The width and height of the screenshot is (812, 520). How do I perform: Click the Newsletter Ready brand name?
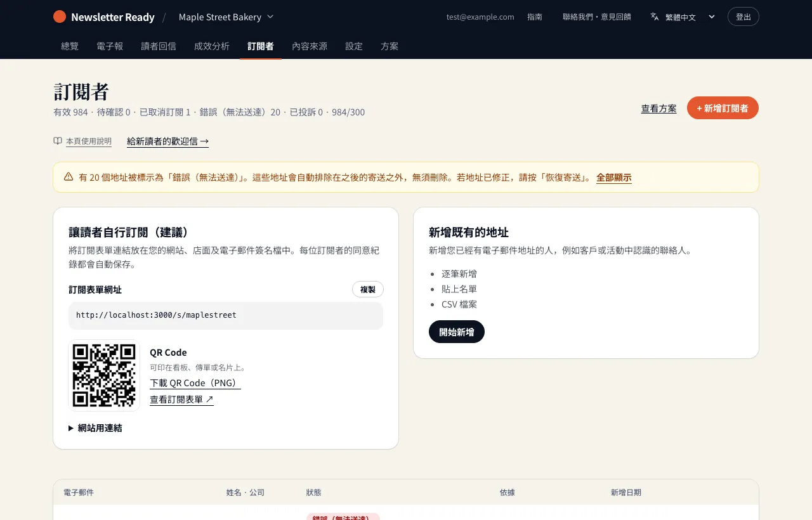click(x=113, y=17)
